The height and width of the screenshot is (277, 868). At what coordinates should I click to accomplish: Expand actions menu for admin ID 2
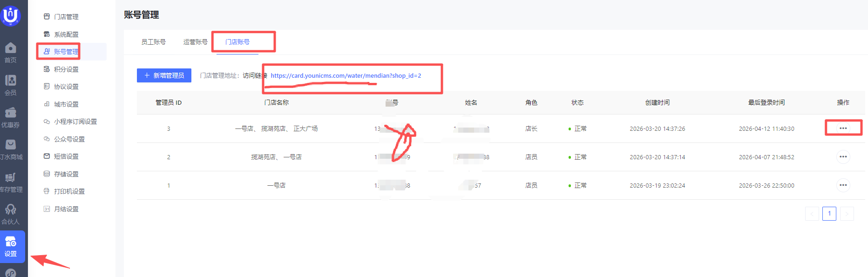click(x=843, y=157)
